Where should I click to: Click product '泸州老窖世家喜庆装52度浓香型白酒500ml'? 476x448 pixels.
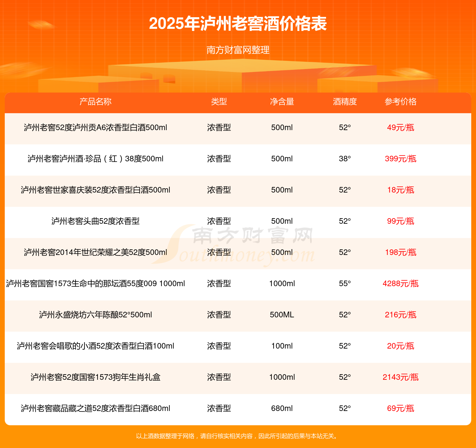(95, 190)
